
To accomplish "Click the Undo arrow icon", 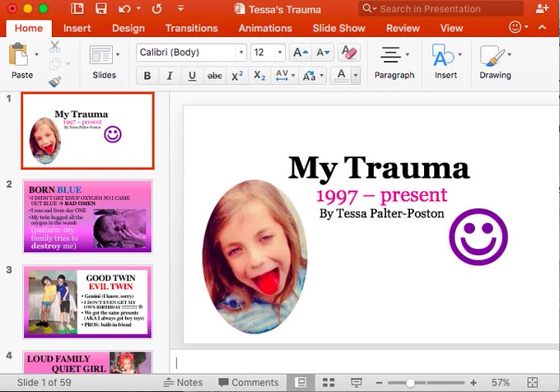I will coord(124,8).
